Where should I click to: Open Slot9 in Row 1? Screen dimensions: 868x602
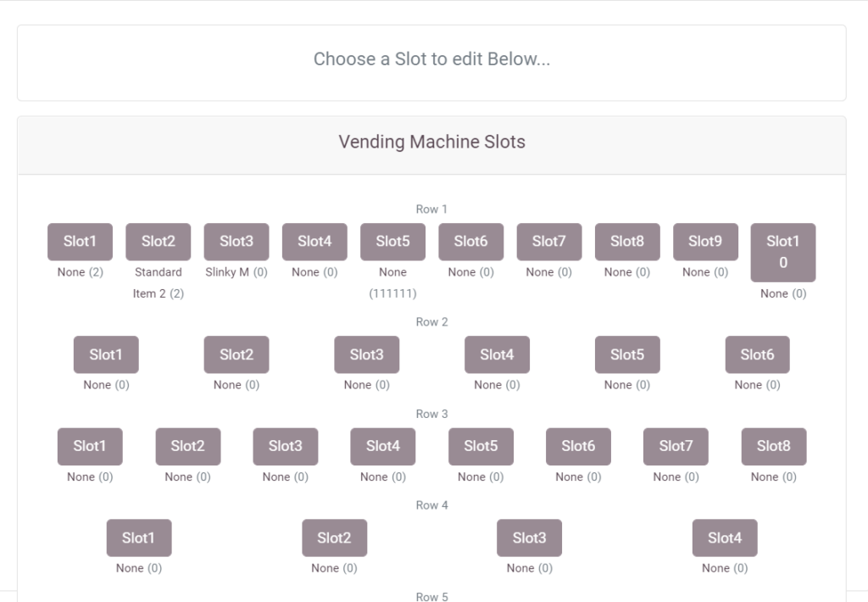704,241
